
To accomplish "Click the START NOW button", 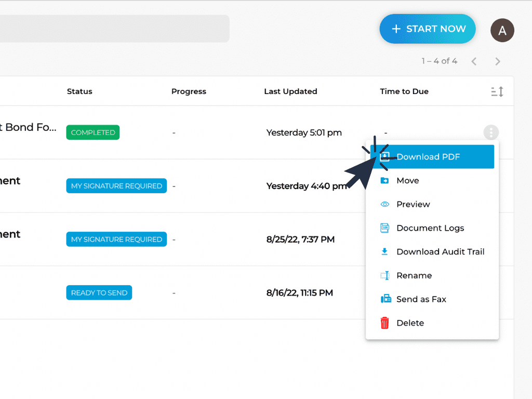I will [x=428, y=29].
